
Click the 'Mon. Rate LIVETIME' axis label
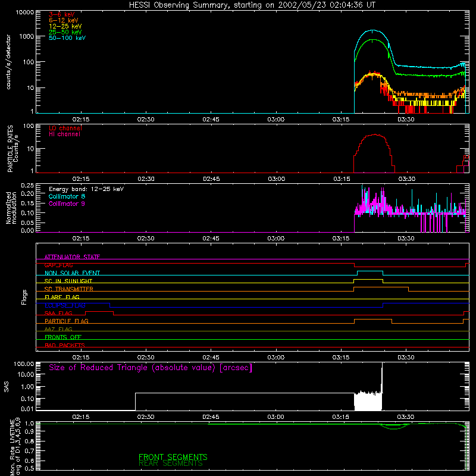click(x=12, y=448)
